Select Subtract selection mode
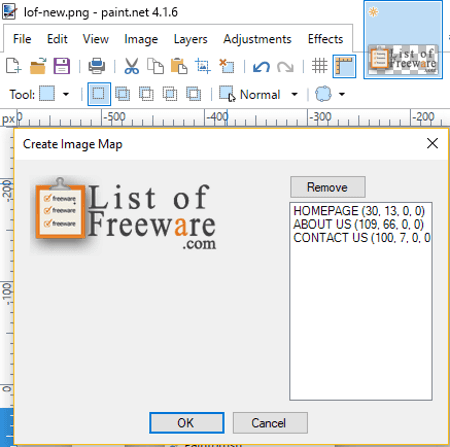Image resolution: width=450 pixels, height=447 pixels. point(146,94)
